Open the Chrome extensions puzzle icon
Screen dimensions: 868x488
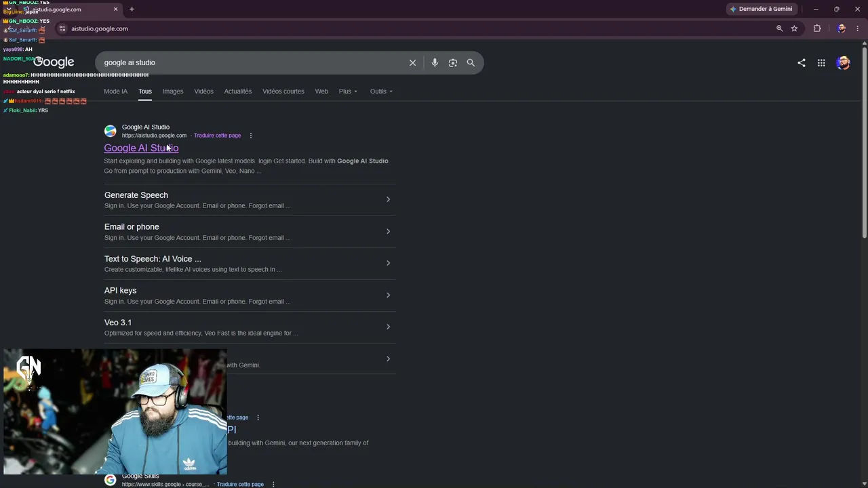pyautogui.click(x=817, y=28)
